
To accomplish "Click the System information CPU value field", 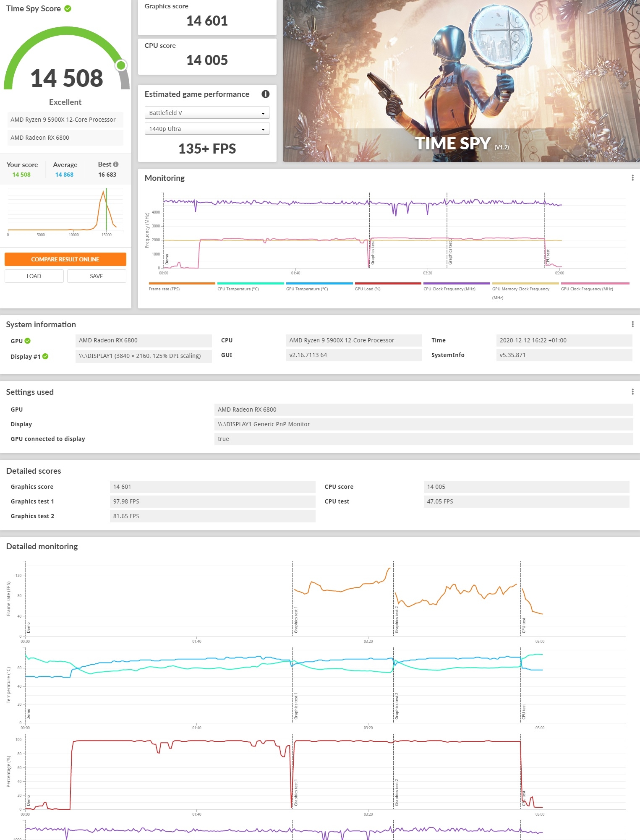I will (354, 340).
